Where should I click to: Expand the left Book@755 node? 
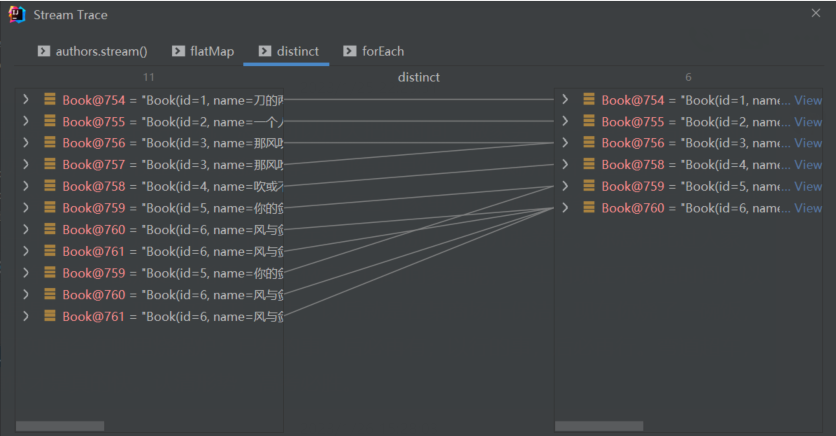coord(25,122)
